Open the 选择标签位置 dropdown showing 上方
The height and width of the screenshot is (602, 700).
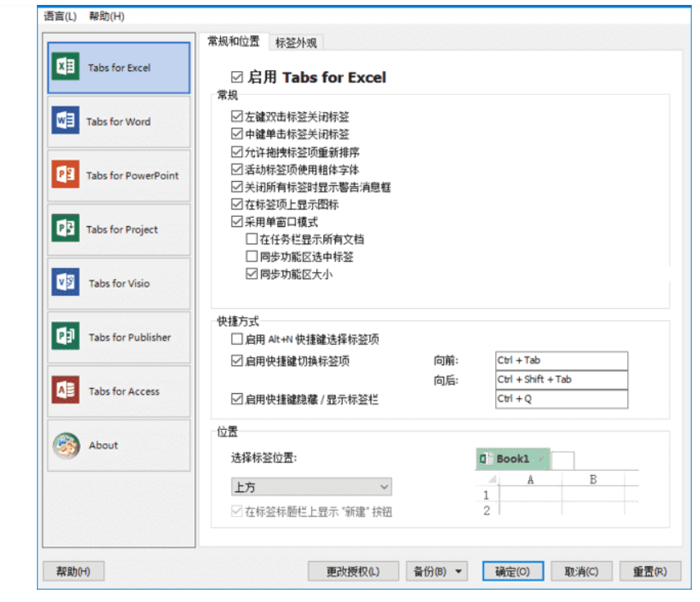point(311,487)
